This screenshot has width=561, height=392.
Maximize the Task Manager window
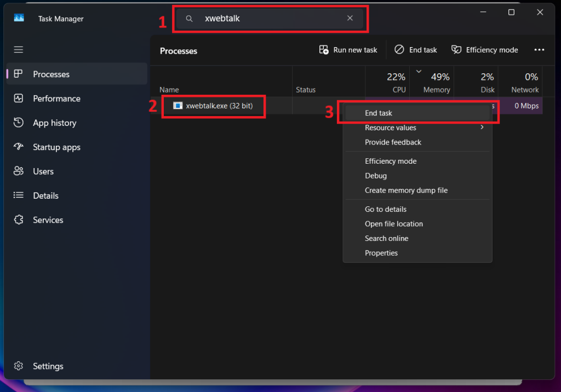tap(511, 13)
